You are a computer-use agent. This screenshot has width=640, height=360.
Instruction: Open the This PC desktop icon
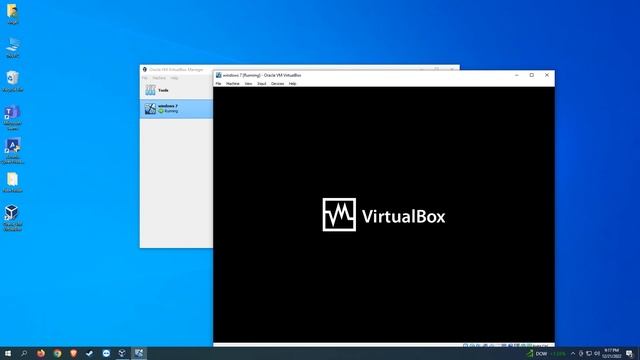(x=13, y=48)
